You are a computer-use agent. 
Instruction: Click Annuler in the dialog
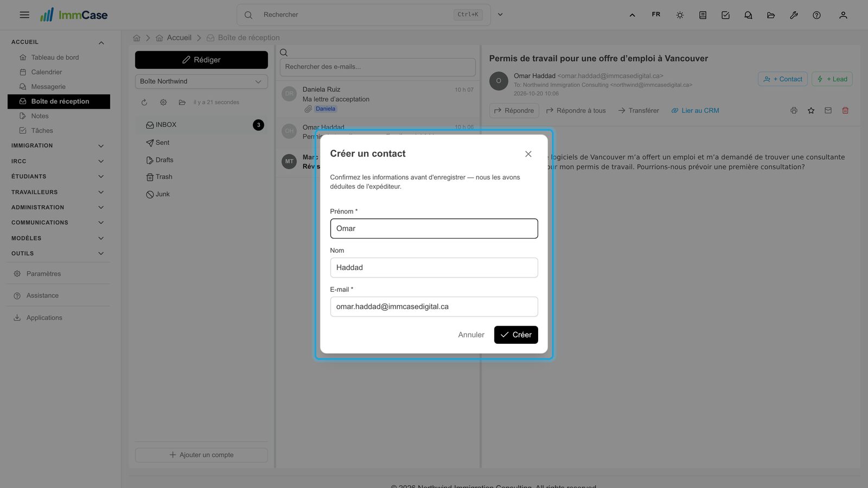(x=471, y=335)
